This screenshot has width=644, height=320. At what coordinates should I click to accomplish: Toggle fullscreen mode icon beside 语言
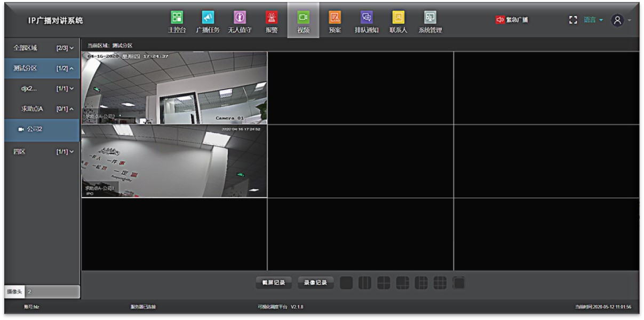pyautogui.click(x=574, y=20)
